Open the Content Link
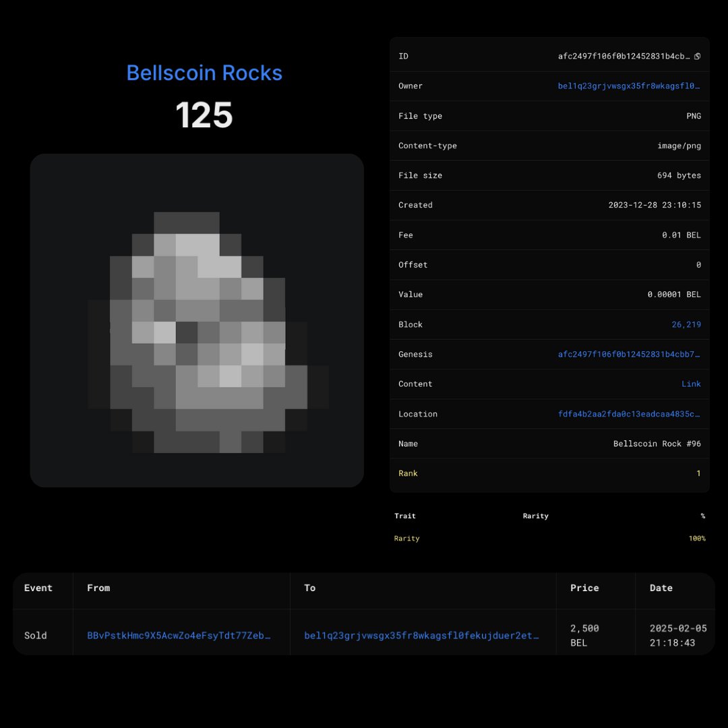 pos(691,384)
